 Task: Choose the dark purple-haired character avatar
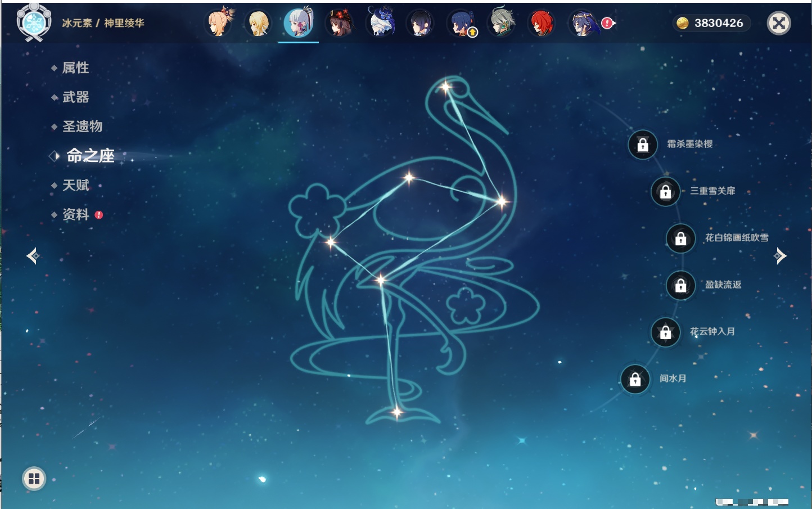[420, 23]
